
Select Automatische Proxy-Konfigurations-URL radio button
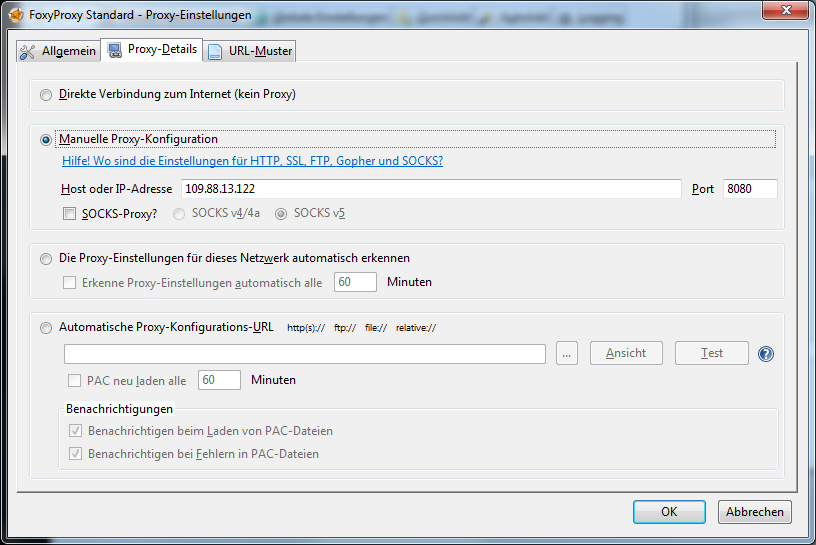(x=46, y=328)
